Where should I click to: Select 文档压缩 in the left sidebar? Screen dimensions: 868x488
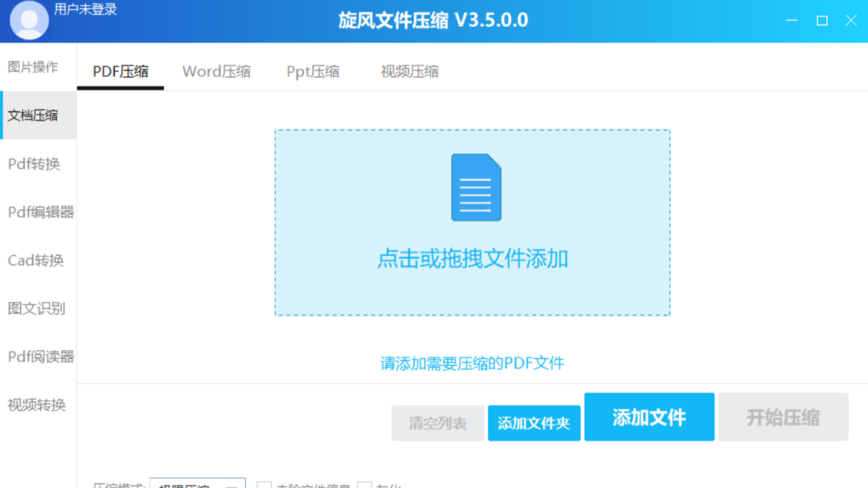34,115
